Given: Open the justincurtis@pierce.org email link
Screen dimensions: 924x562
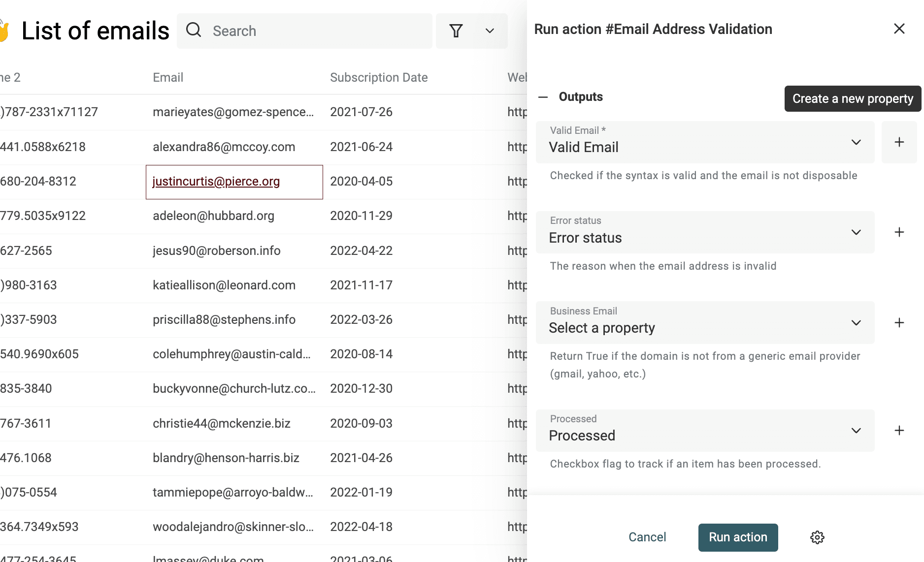Looking at the screenshot, I should coord(216,182).
